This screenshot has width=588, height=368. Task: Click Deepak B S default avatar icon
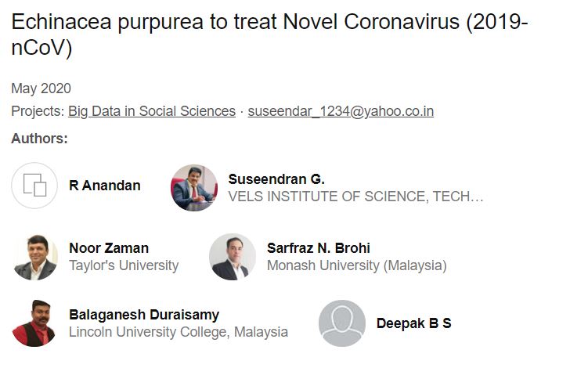click(x=342, y=323)
